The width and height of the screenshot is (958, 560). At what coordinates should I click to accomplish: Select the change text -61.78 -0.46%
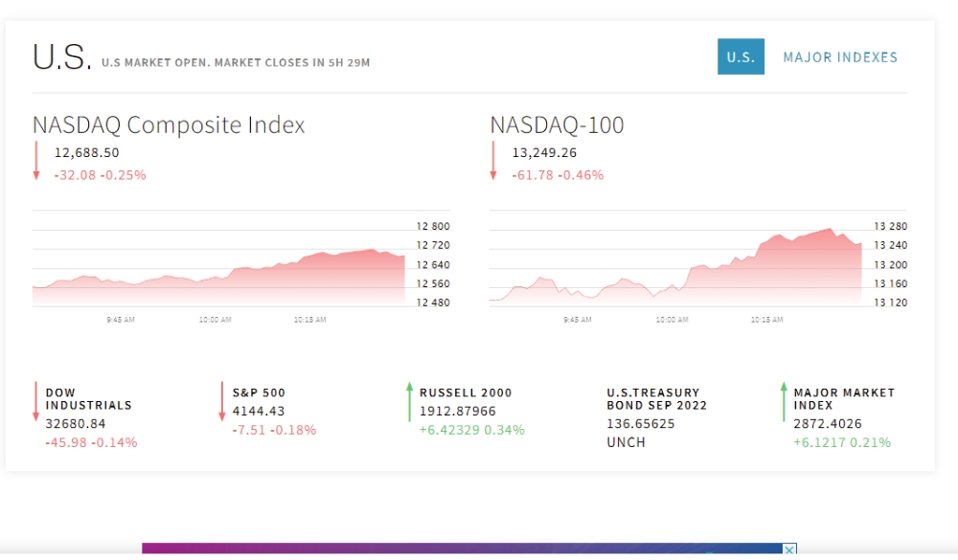(x=558, y=175)
